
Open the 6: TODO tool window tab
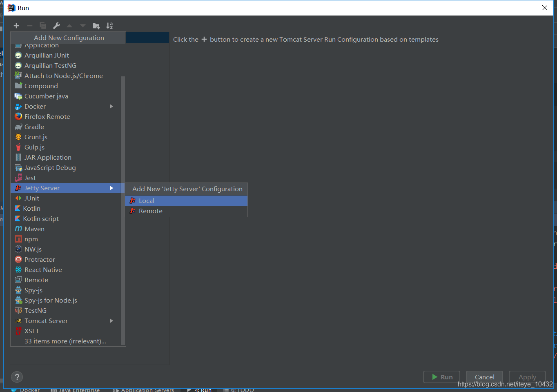[238, 390]
